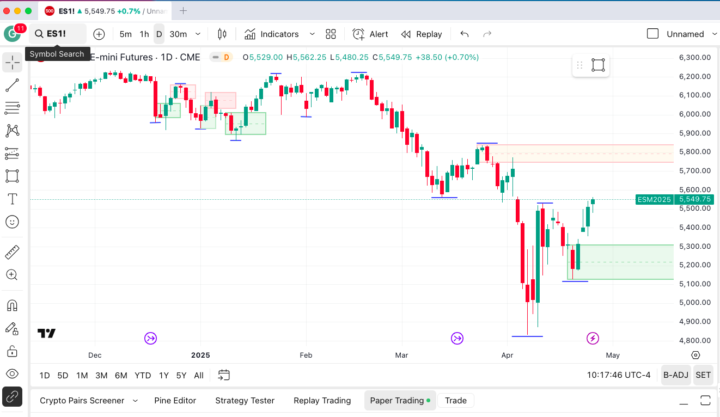Open the patterns drawing tool
720x417 pixels.
12,131
